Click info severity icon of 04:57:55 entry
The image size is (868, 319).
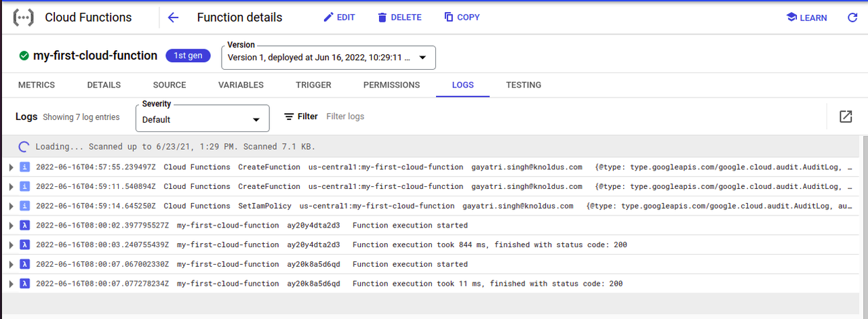pos(24,167)
